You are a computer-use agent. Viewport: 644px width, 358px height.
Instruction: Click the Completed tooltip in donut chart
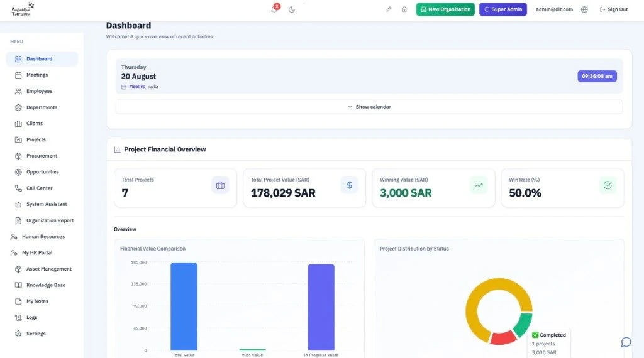[x=548, y=344]
